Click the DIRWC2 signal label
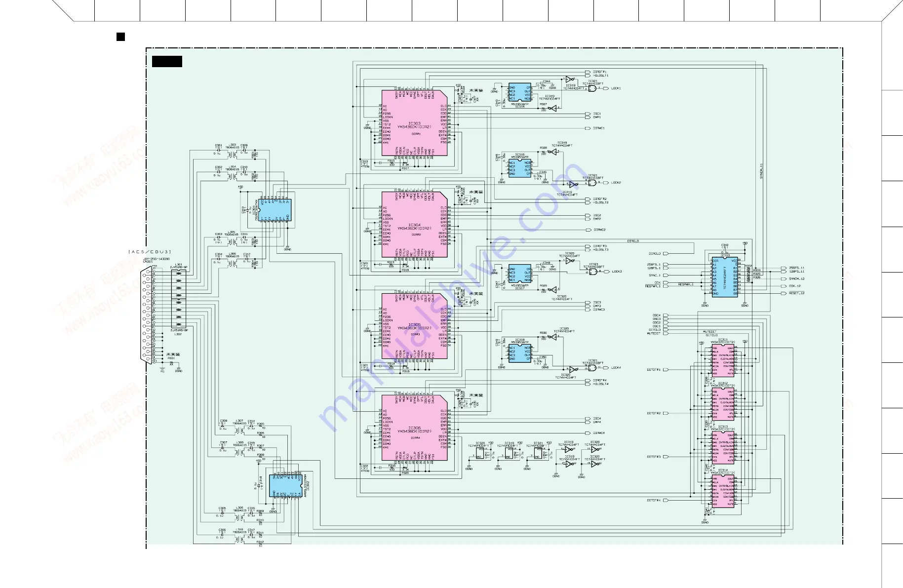This screenshot has height=588, width=903. pos(599,230)
